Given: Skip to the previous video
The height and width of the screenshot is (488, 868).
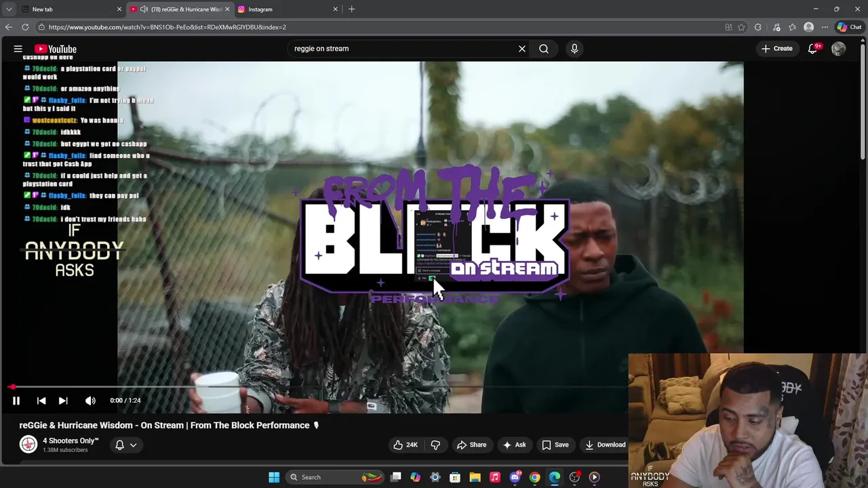Looking at the screenshot, I should 41,401.
